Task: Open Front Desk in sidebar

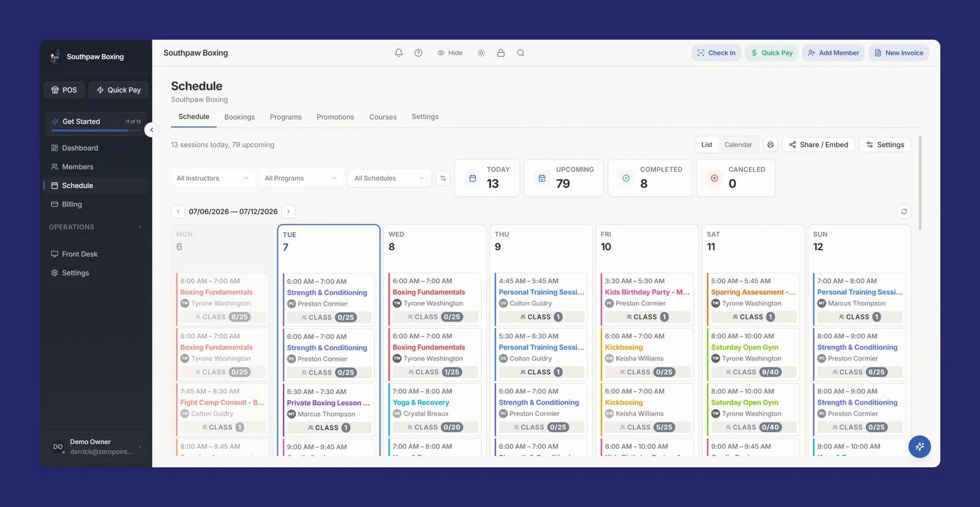Action: (96, 254)
